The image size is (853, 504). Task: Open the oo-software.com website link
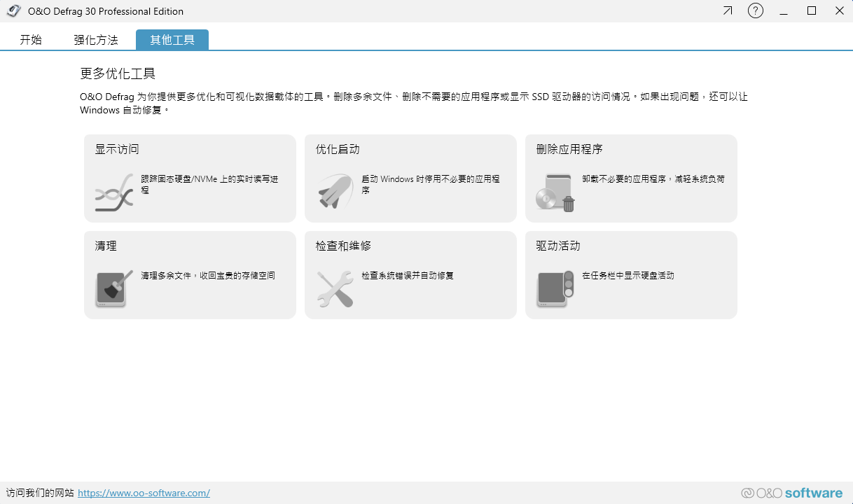pos(144,493)
